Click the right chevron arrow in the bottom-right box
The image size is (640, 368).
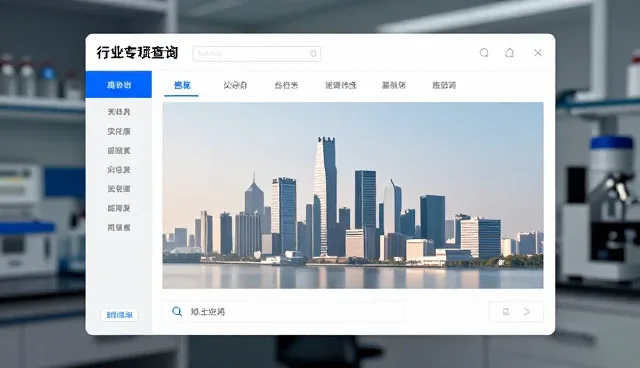pos(527,312)
